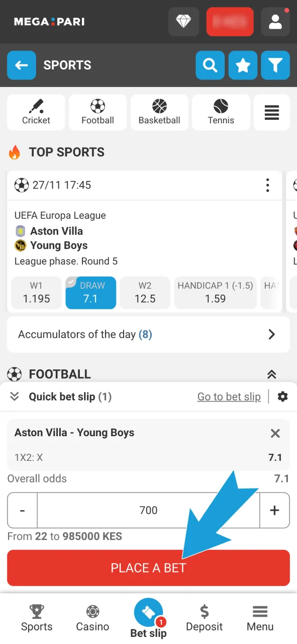Open the diamond bonus icon
297x644 pixels.
183,22
